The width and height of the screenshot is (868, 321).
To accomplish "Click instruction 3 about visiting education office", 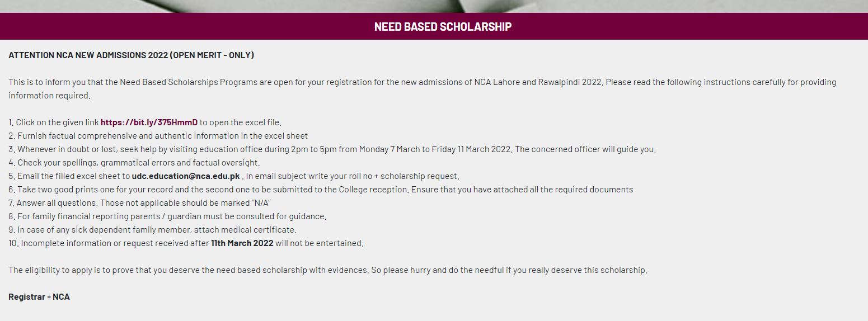I will [332, 149].
